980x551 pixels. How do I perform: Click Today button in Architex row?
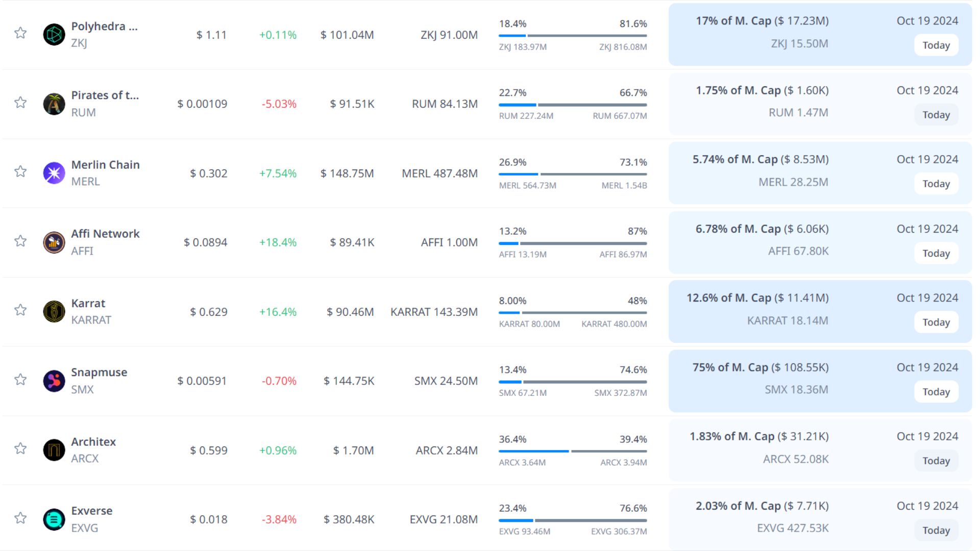click(x=936, y=461)
